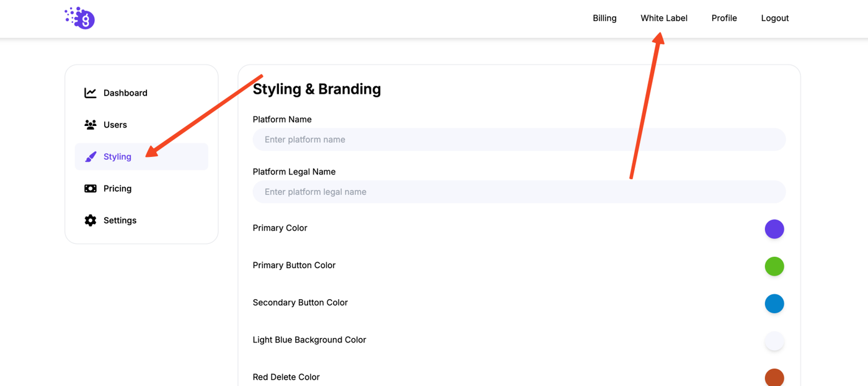The height and width of the screenshot is (386, 868).
Task: Change the Secondary Button Color blue swatch
Action: [x=774, y=303]
